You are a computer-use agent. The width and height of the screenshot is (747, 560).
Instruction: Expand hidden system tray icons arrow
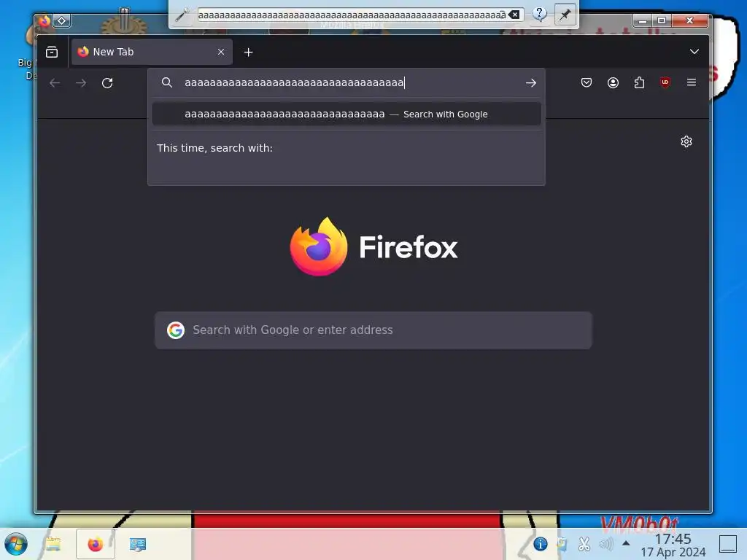pyautogui.click(x=626, y=543)
